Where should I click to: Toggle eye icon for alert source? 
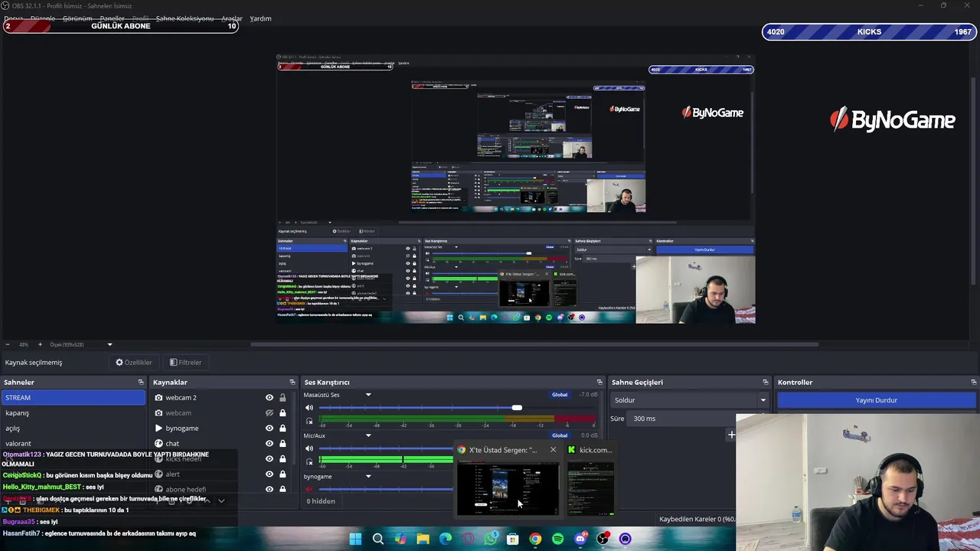(x=269, y=474)
